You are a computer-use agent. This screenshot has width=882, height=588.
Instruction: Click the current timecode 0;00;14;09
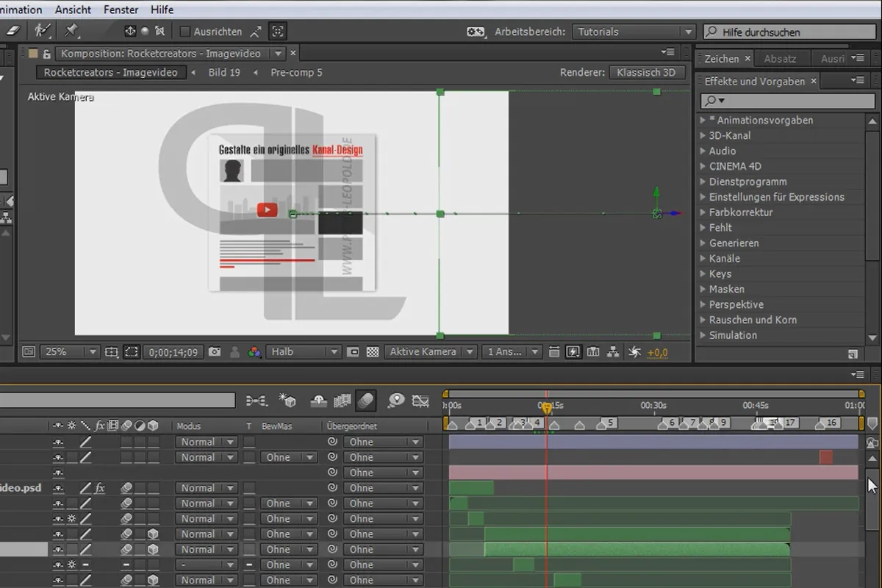[x=173, y=352]
